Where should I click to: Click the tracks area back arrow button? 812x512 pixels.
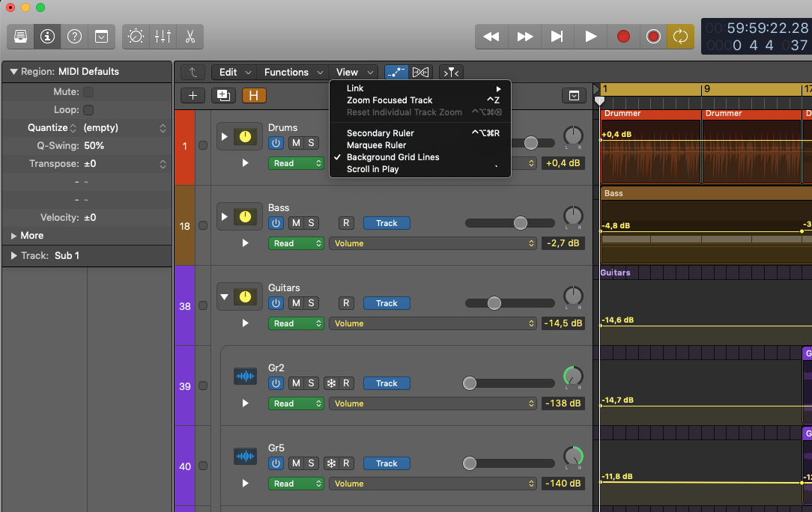click(x=193, y=72)
